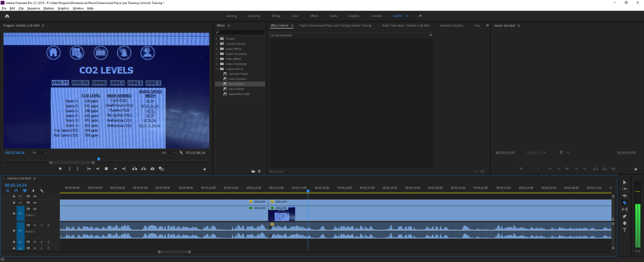Open Program monitor wrench settings

coord(181,152)
